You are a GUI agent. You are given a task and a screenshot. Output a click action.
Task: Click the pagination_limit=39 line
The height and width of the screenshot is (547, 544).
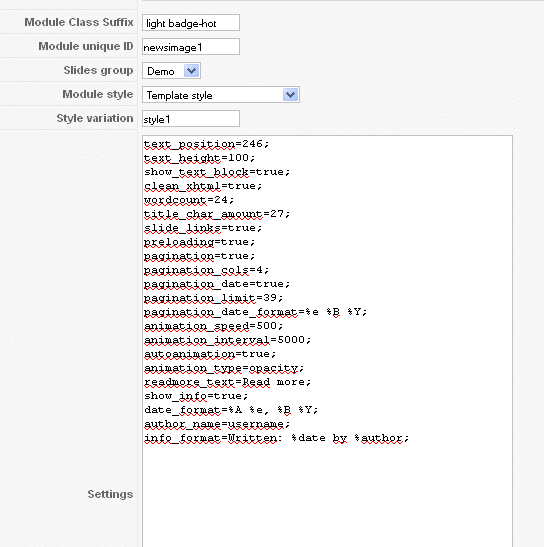point(213,298)
